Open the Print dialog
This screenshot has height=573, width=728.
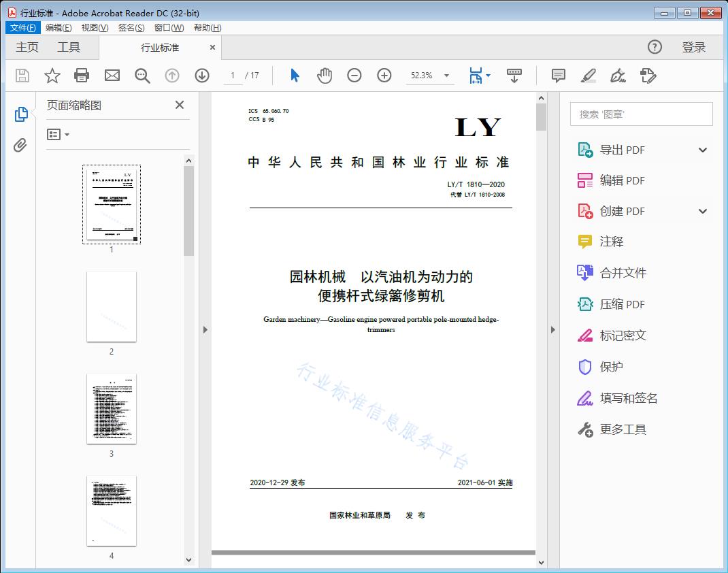[x=82, y=76]
